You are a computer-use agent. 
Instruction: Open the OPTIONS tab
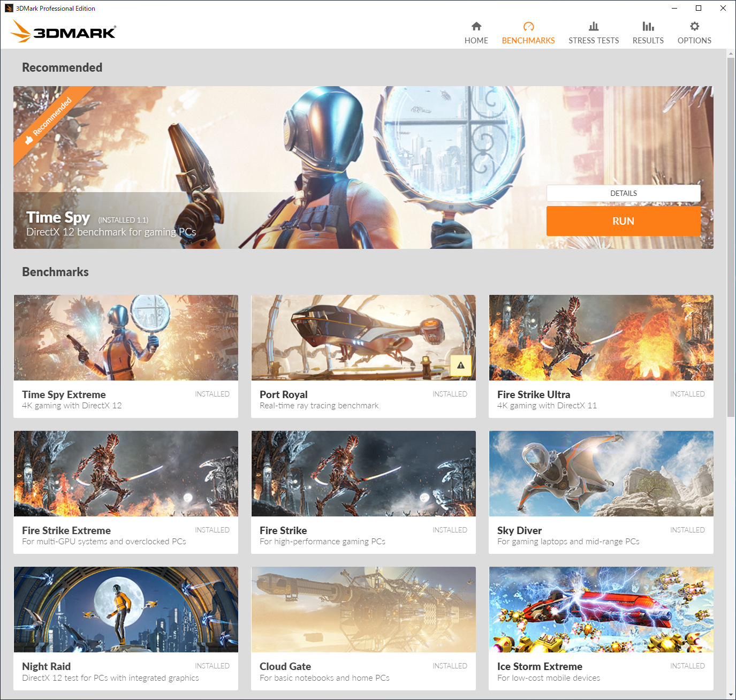pyautogui.click(x=694, y=32)
